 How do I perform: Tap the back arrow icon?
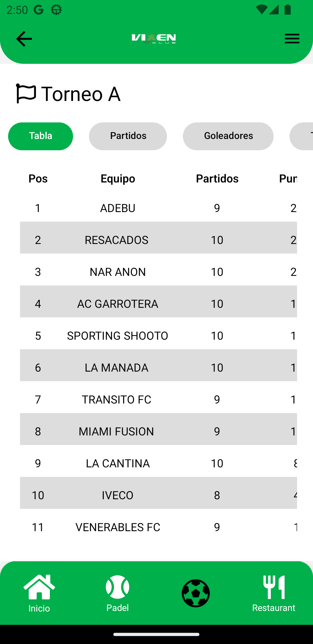pos(24,39)
